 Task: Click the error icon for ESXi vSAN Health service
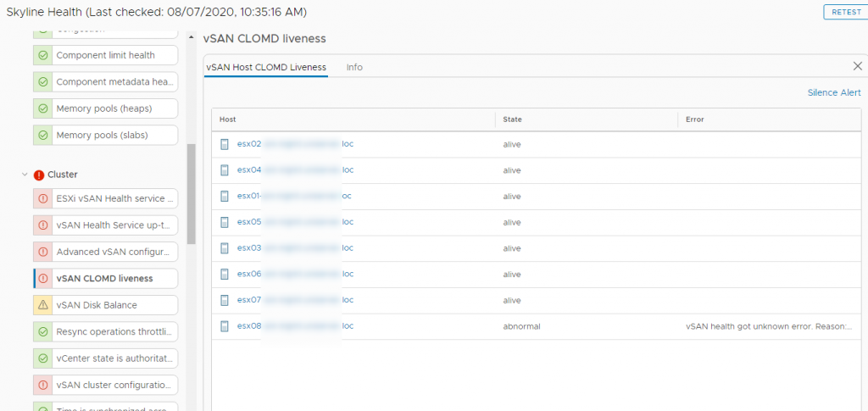[42, 198]
